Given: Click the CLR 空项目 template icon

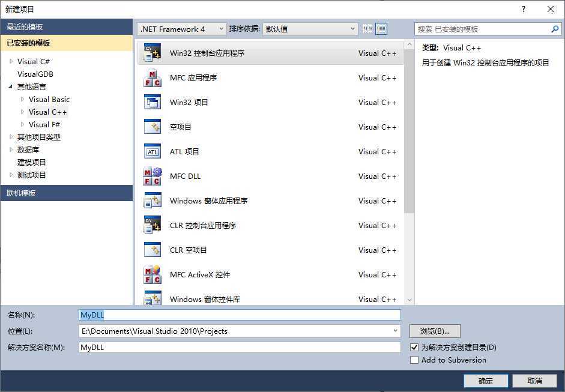Looking at the screenshot, I should click(153, 250).
